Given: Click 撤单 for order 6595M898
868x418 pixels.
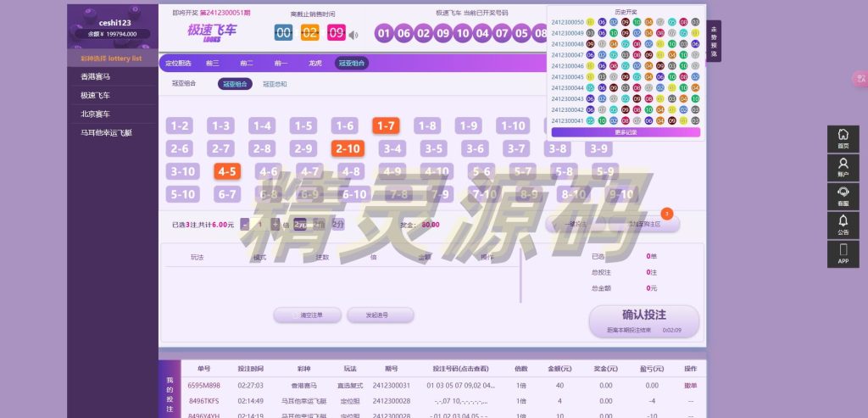Looking at the screenshot, I should 690,385.
